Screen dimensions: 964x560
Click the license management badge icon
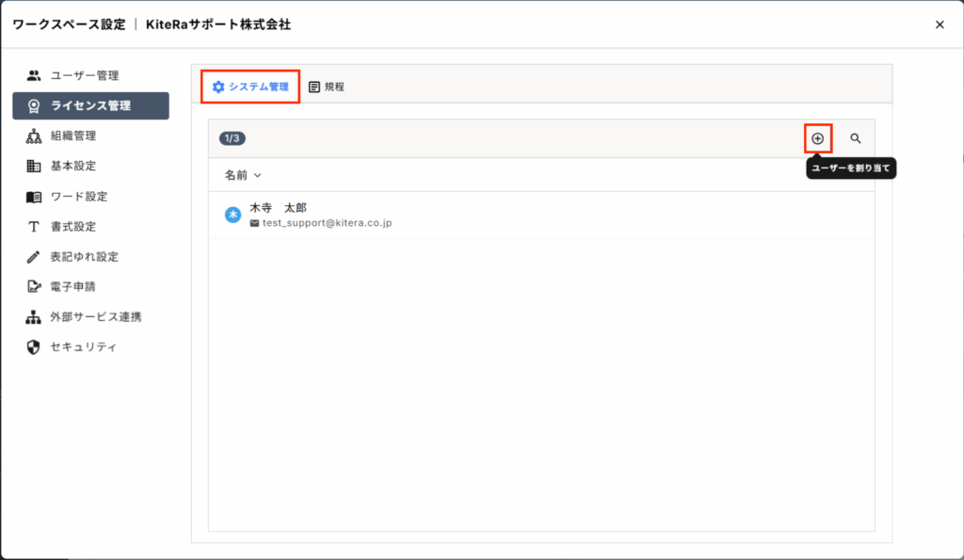click(x=34, y=105)
